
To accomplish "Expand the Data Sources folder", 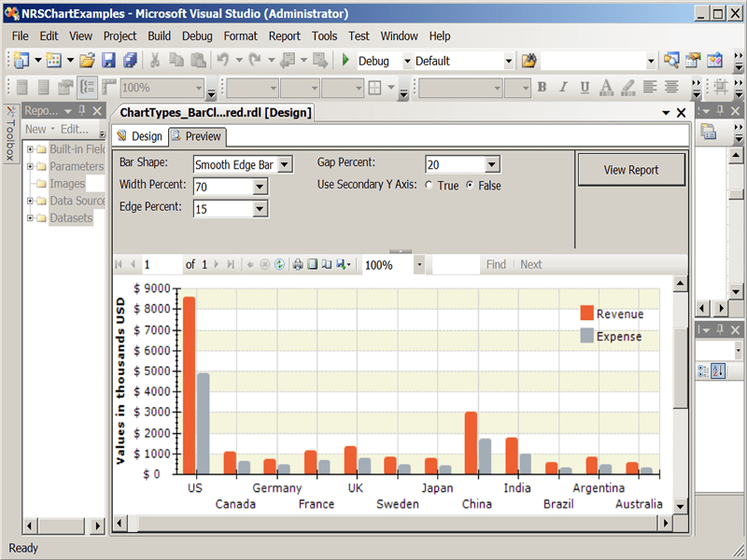I will [x=29, y=200].
